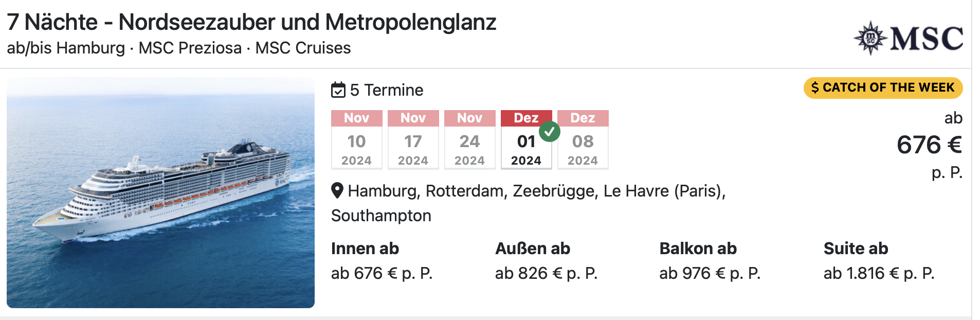The height and width of the screenshot is (320, 980).
Task: Click the MSC compass logo icon
Action: [870, 38]
